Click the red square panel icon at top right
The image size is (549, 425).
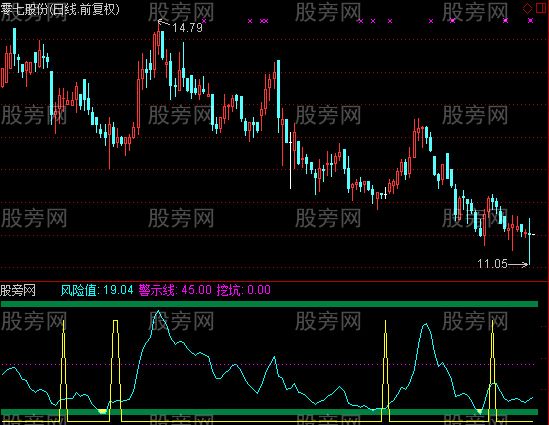(x=541, y=8)
